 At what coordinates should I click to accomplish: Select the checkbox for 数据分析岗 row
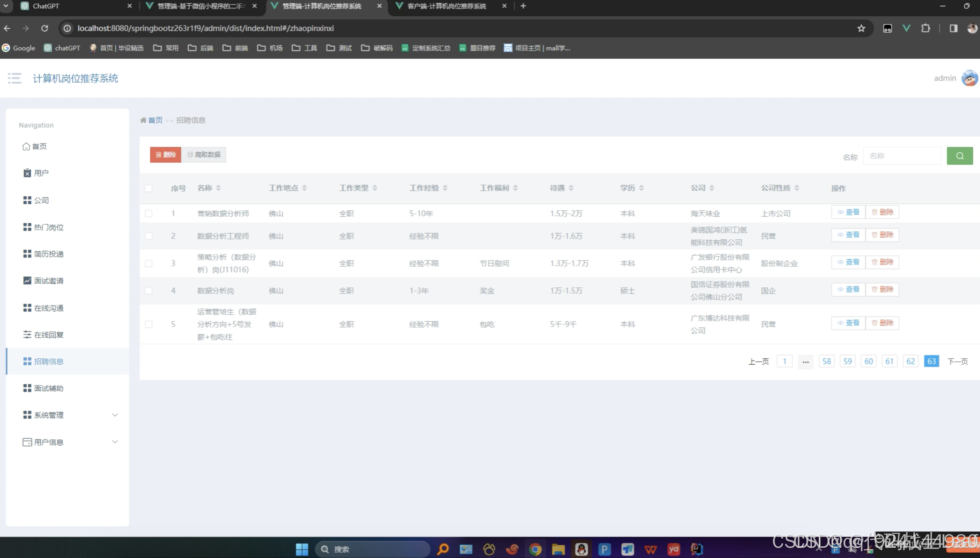point(149,291)
